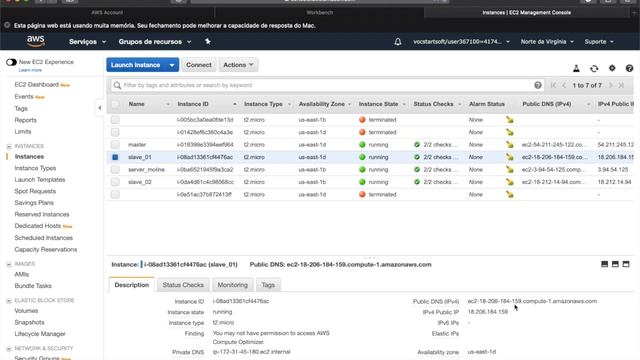Screen dimensions: 640x360
Task: Click Learn more under New EC2 Experience
Action: (x=30, y=70)
